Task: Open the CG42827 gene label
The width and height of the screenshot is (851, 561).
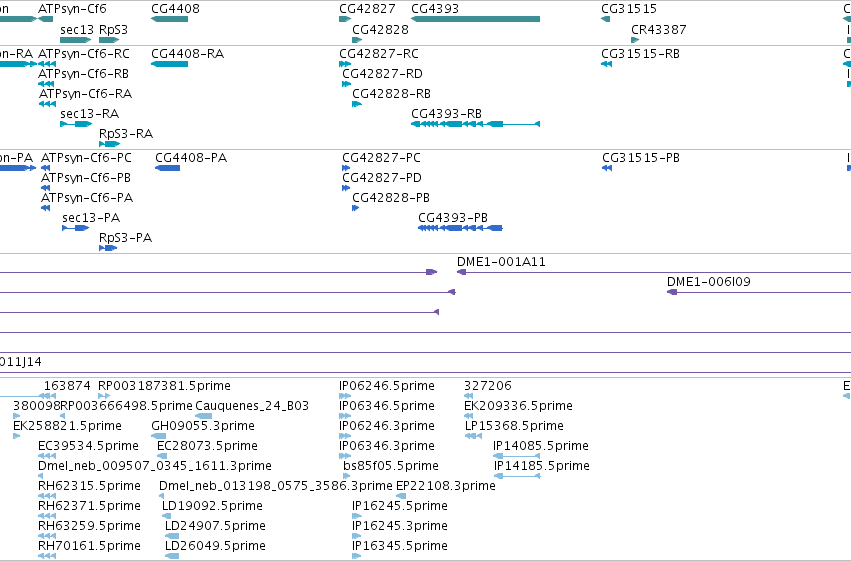Action: [x=367, y=9]
